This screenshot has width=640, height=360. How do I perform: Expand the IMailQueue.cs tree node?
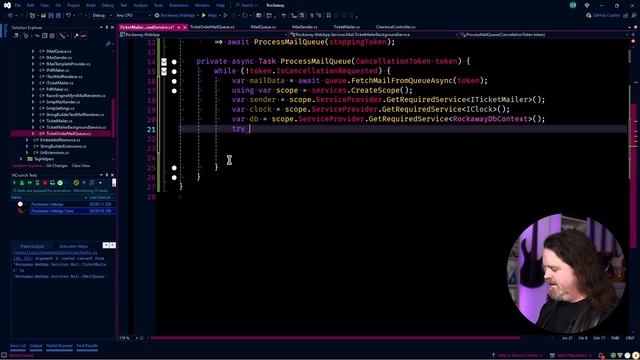coord(33,51)
